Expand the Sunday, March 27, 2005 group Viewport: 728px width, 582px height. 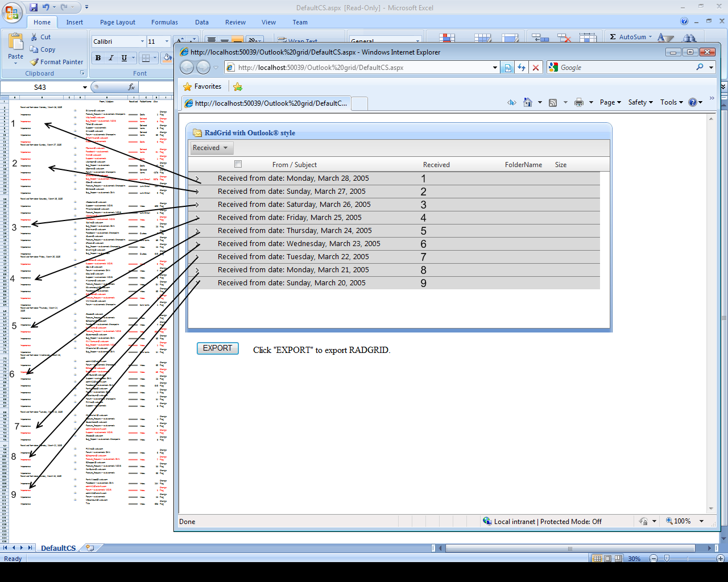tap(197, 192)
